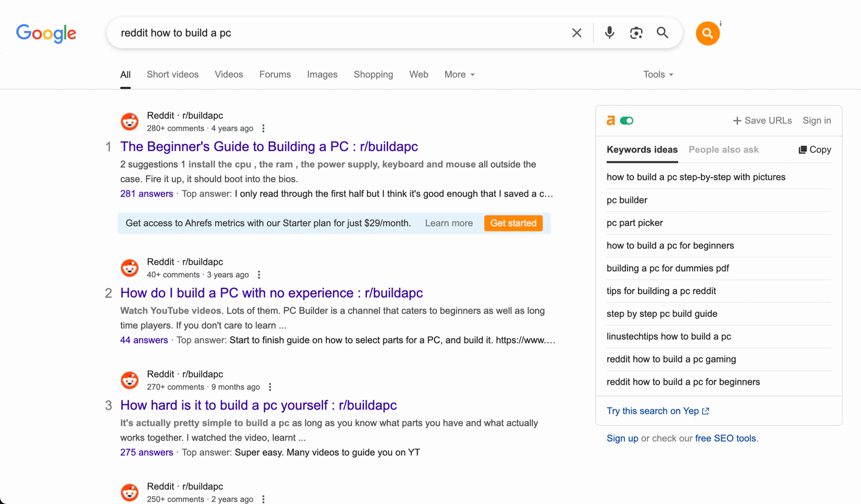861x504 pixels.
Task: Select the 'Keywords ideas' tab
Action: click(x=642, y=150)
